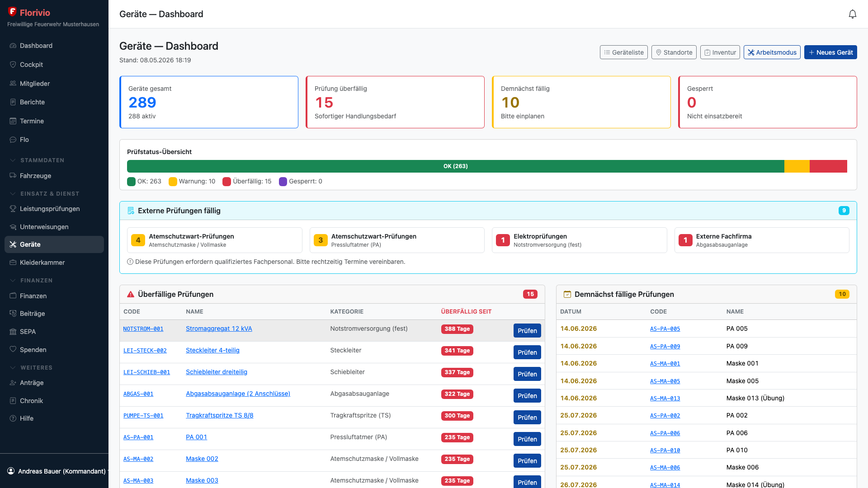
Task: Click the warning triangle beside Überfällige Prüfungen
Action: click(131, 294)
